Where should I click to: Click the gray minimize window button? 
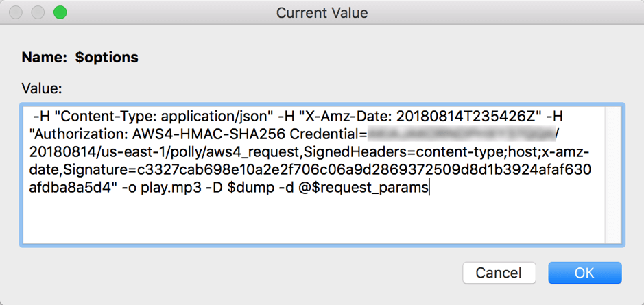[38, 13]
